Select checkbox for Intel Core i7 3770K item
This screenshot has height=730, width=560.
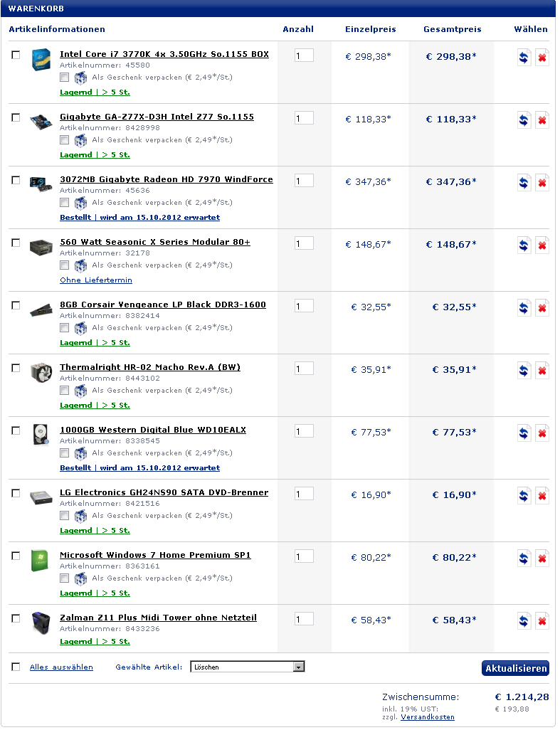click(16, 55)
